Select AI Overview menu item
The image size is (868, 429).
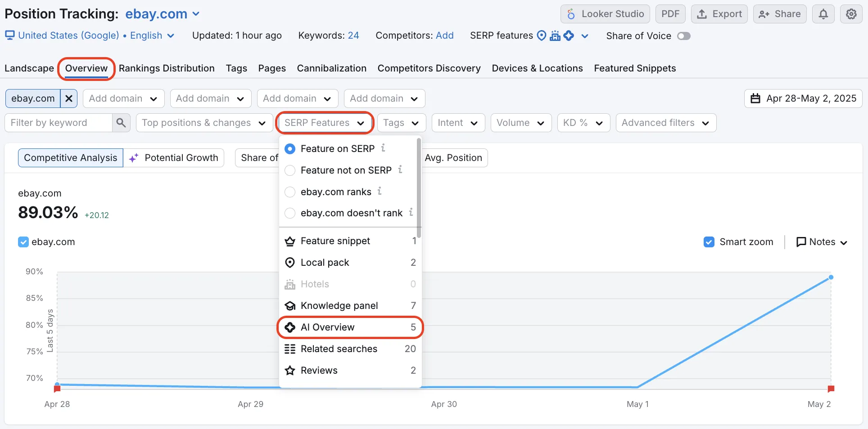point(350,327)
